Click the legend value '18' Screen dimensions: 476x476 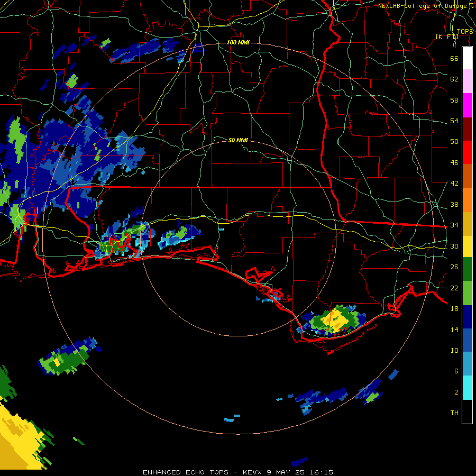[x=454, y=309]
